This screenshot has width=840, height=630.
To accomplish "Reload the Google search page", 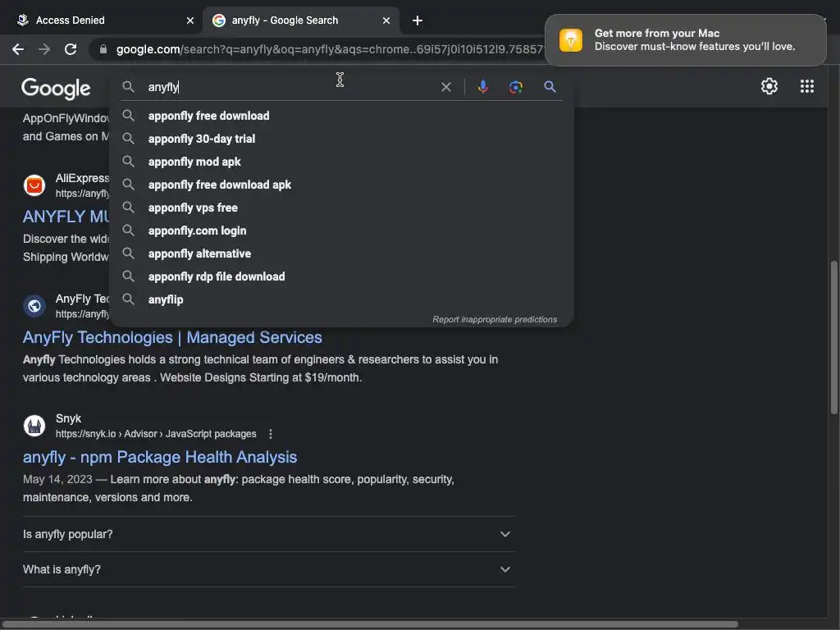I will click(71, 49).
